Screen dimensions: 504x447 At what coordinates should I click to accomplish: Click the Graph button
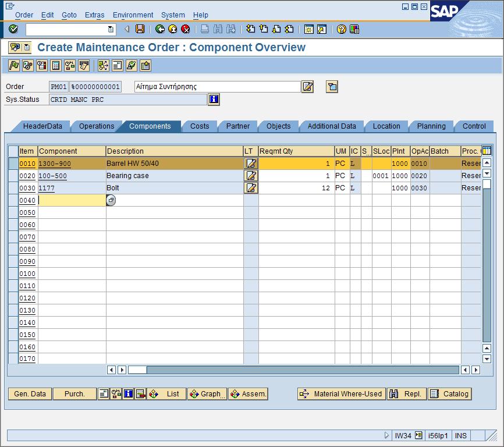(x=207, y=393)
